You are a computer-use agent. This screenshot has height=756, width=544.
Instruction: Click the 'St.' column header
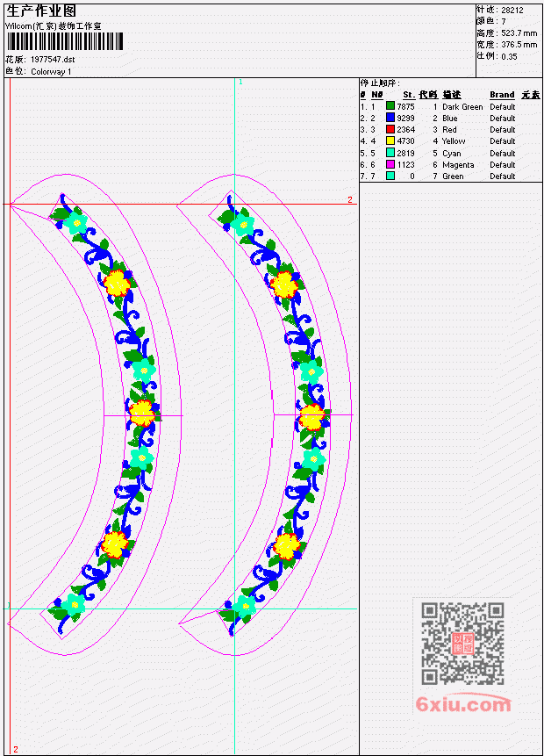point(409,95)
